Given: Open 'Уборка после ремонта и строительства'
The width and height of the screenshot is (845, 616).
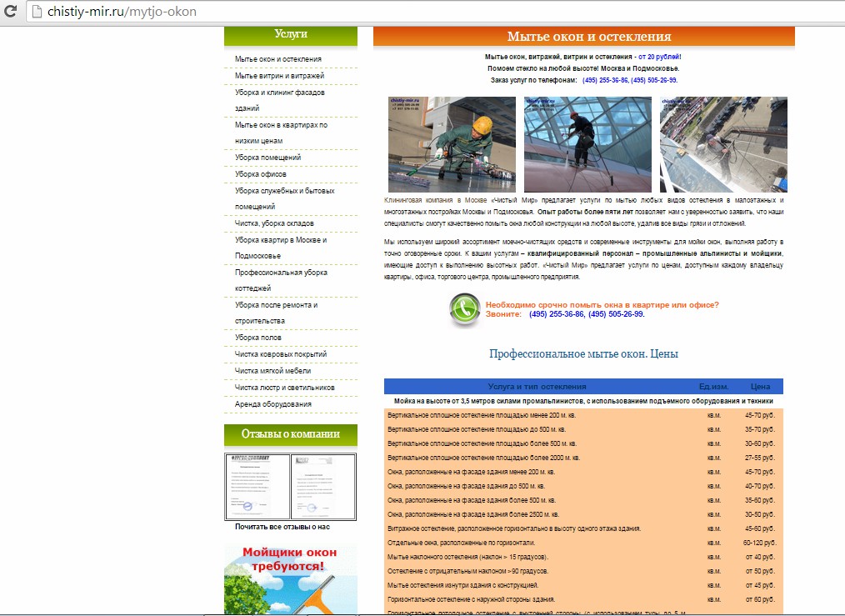Looking at the screenshot, I should pos(277,313).
